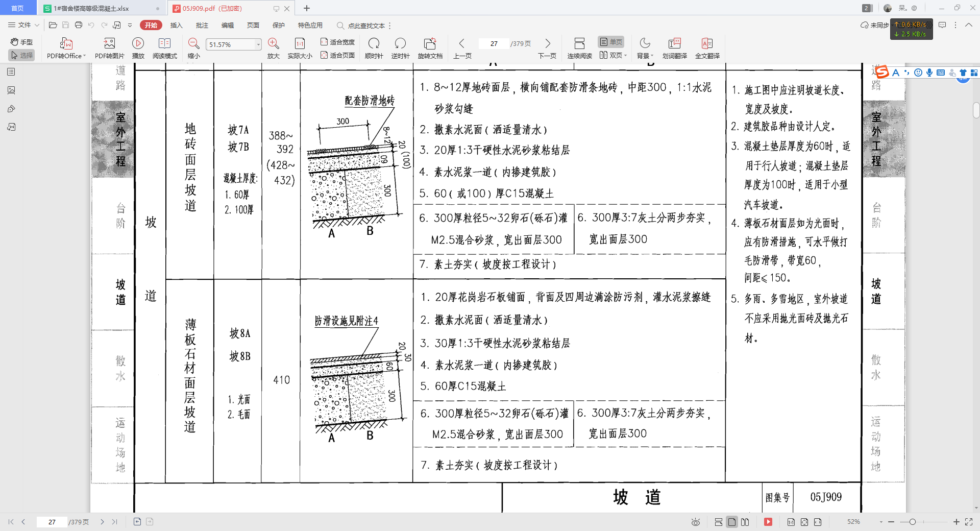Screen dimensions: 980x531
Task: Enter fullscreen with the status bar expand icon
Action: [x=969, y=522]
